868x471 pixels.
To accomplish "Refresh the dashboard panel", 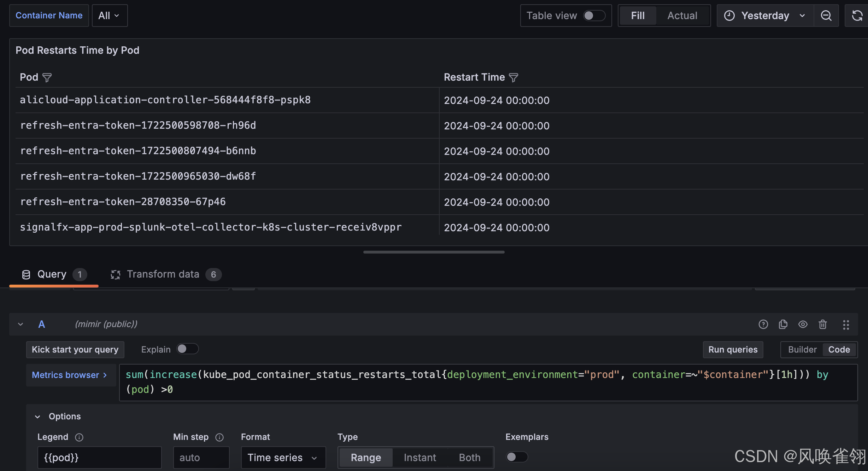I will 857,16.
